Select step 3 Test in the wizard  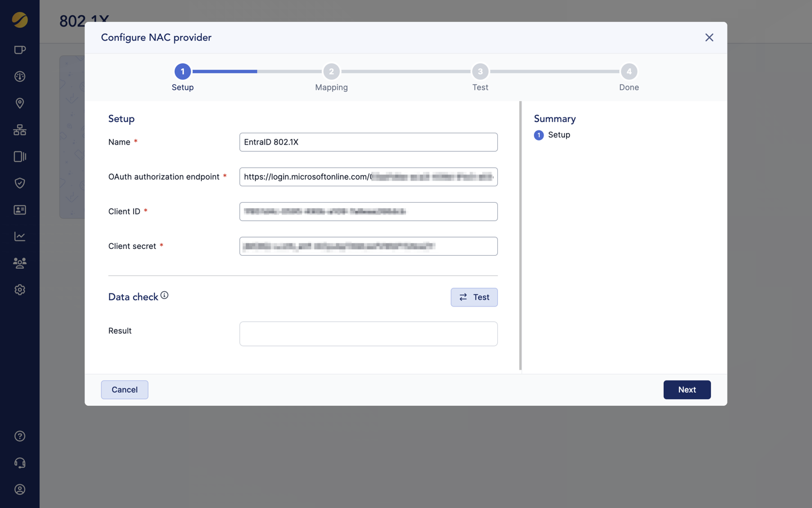tap(480, 72)
